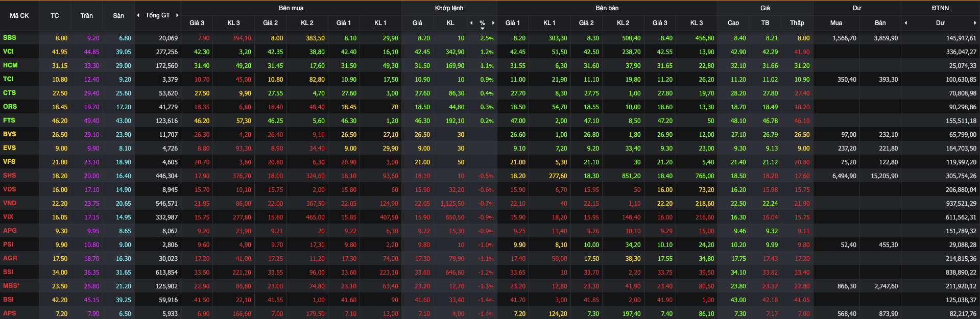The height and width of the screenshot is (319, 980).
Task: Select ticker VDS
Action: 9,189
